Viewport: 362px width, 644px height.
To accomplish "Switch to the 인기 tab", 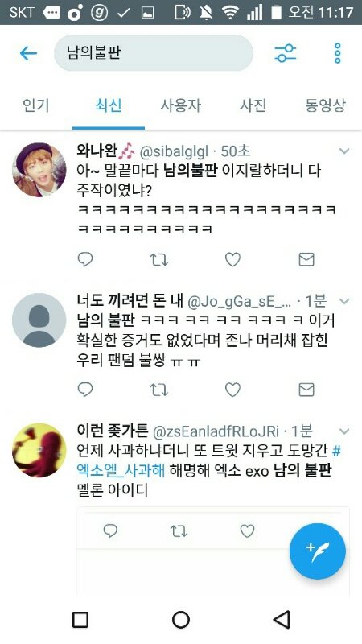I will (x=36, y=105).
